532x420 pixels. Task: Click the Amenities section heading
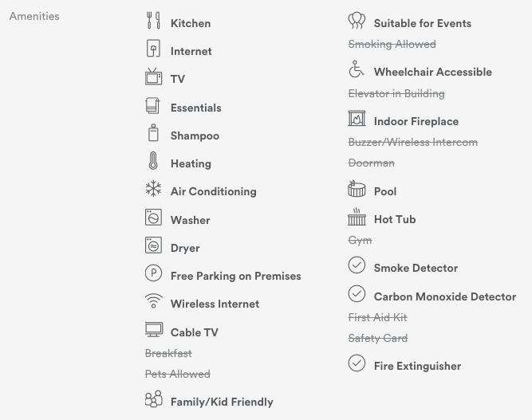tap(34, 16)
